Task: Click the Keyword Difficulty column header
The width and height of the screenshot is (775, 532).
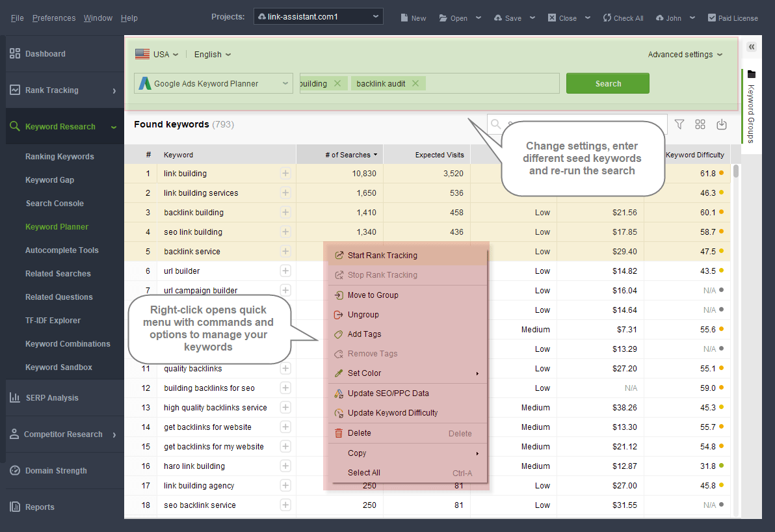Action: click(694, 155)
